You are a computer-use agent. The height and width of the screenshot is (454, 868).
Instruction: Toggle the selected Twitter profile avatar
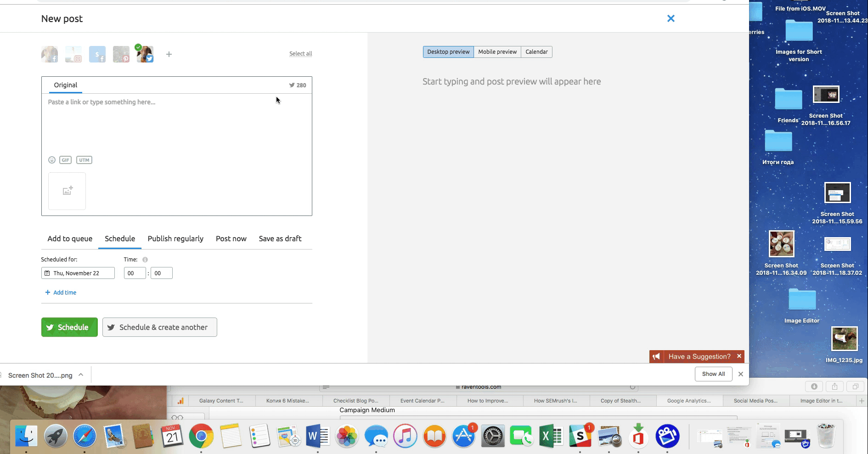(145, 54)
